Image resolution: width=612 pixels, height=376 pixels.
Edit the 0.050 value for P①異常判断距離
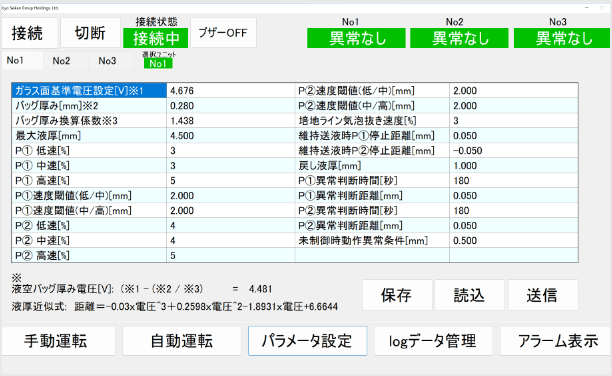pos(514,196)
